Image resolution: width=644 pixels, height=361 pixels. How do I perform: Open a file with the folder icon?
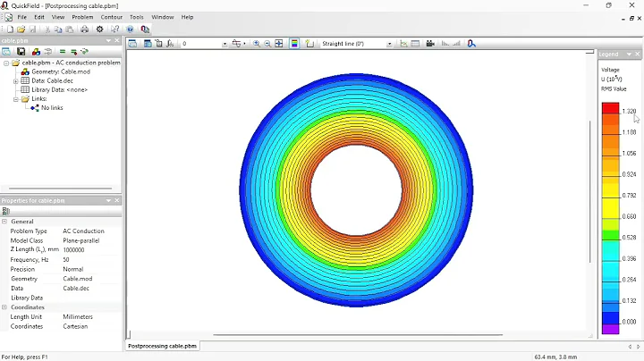(x=21, y=29)
